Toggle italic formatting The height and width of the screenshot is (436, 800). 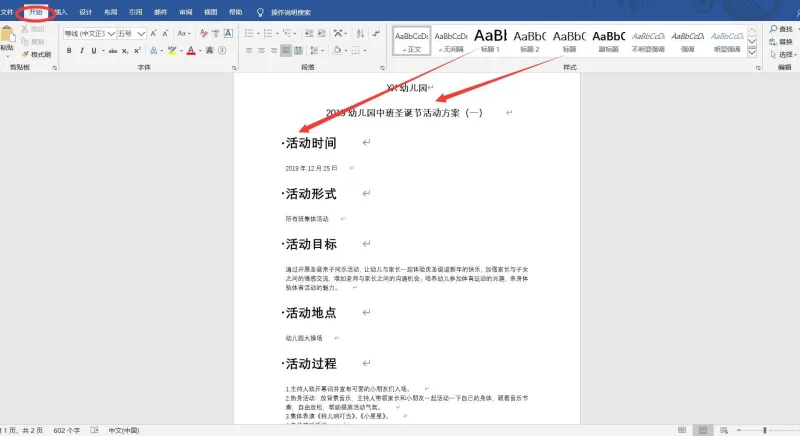81,50
